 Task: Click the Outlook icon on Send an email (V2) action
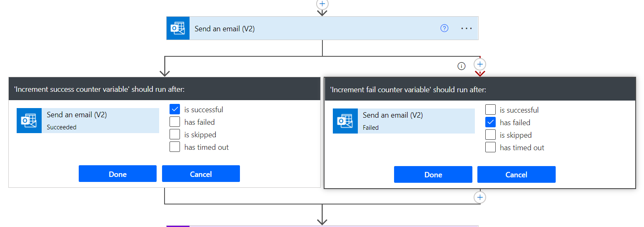click(x=178, y=28)
